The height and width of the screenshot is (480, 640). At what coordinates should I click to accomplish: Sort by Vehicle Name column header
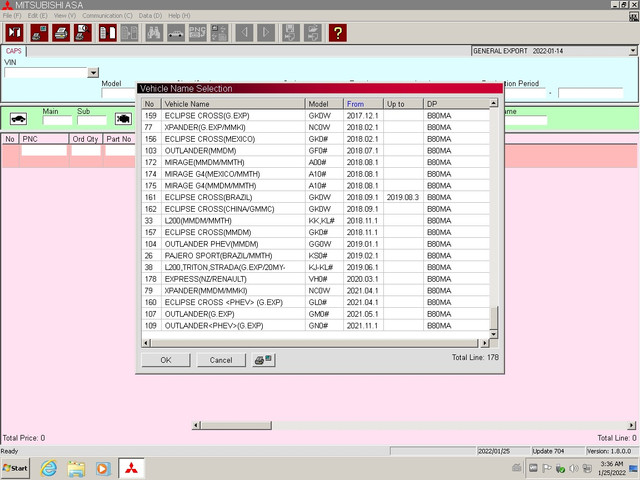(233, 104)
